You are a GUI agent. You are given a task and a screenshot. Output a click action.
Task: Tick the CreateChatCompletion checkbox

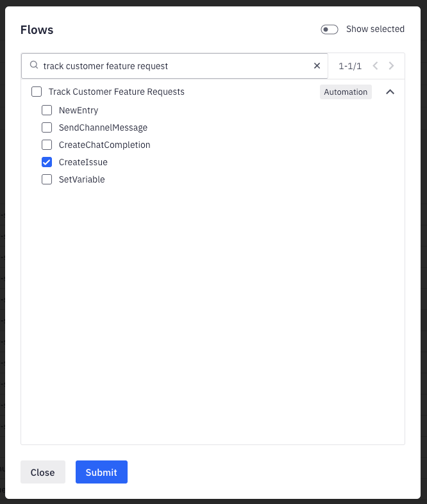47,145
